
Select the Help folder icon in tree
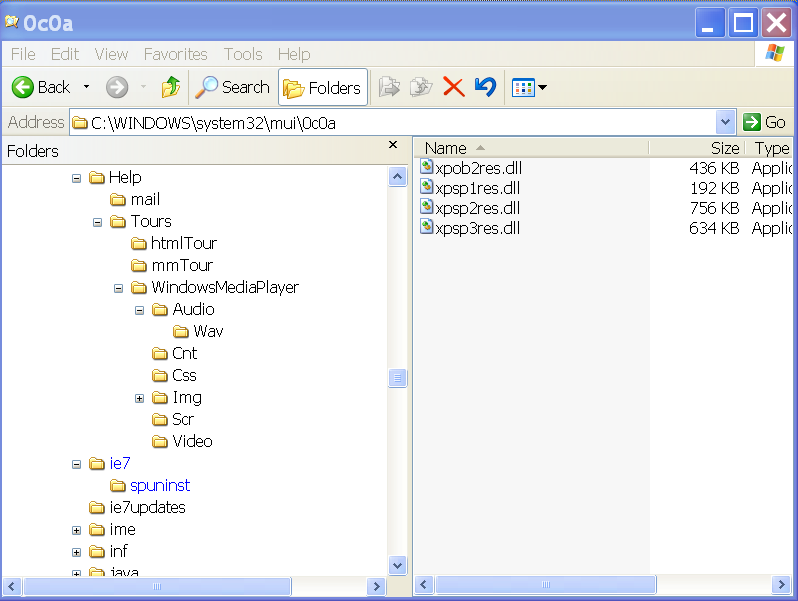97,178
